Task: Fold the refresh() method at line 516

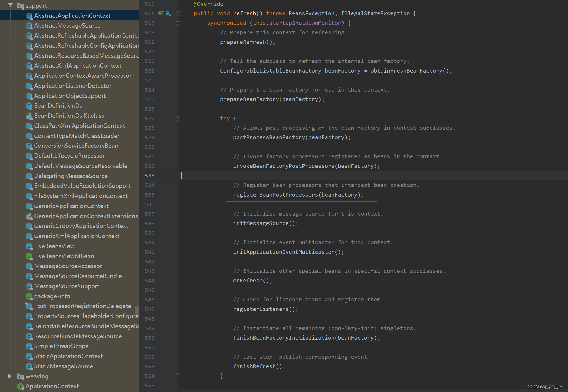Action: tap(178, 13)
